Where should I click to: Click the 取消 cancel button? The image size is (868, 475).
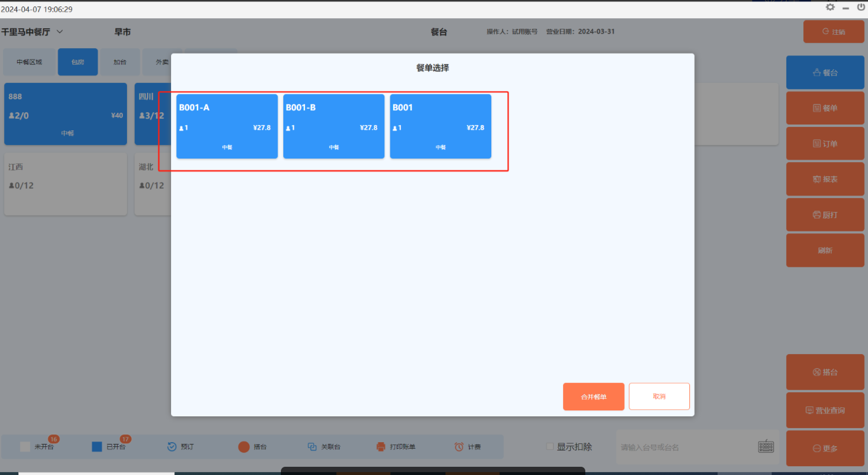(659, 397)
